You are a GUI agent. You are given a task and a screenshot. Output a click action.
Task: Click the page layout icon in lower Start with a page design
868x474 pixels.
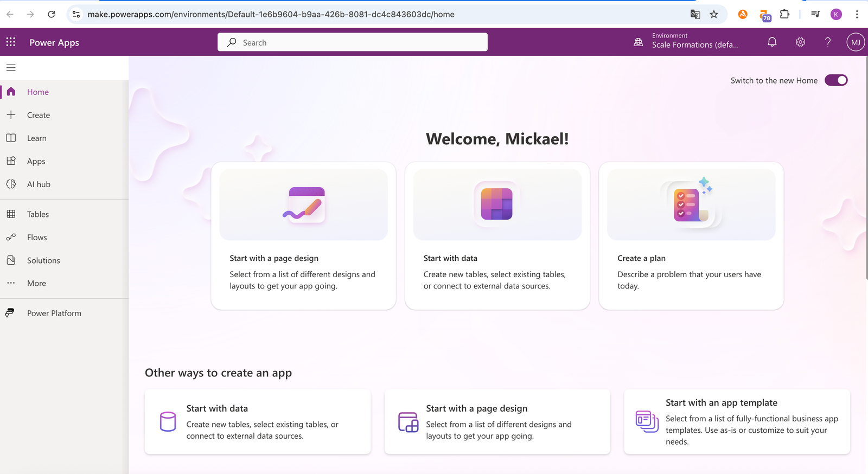(x=408, y=422)
